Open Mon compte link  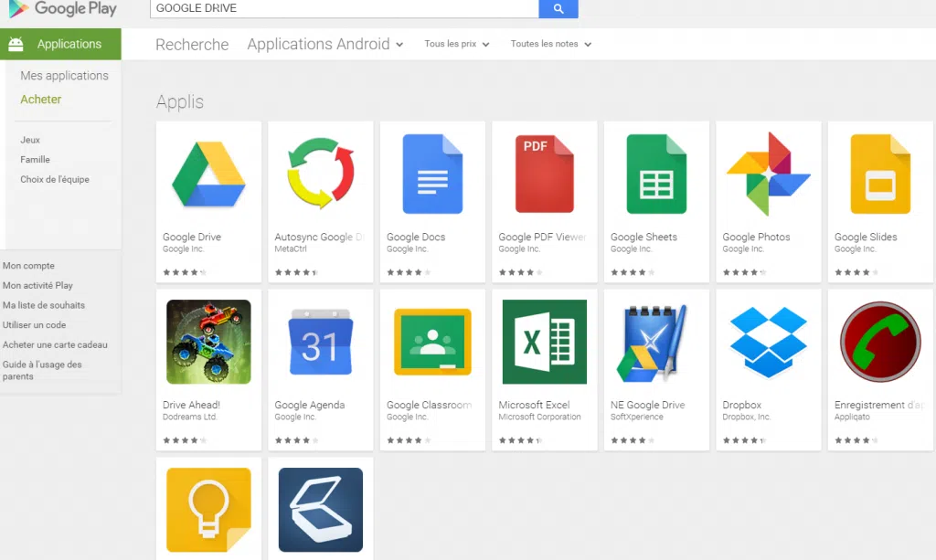click(28, 266)
